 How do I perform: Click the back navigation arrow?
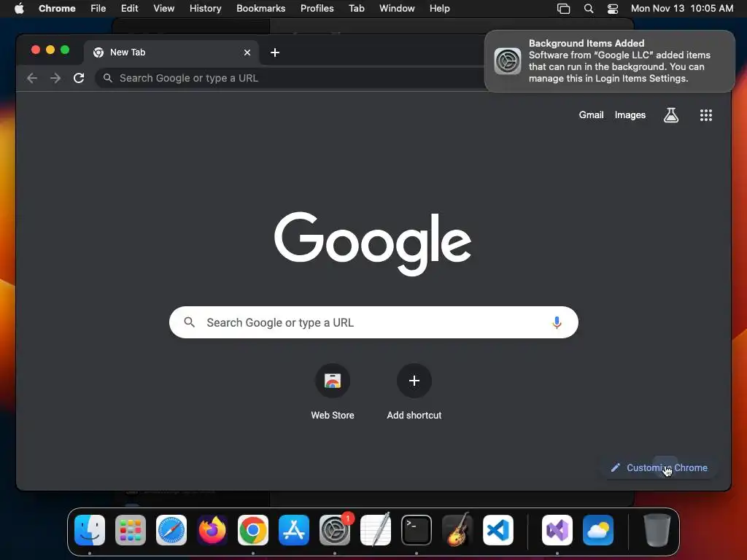pos(32,78)
